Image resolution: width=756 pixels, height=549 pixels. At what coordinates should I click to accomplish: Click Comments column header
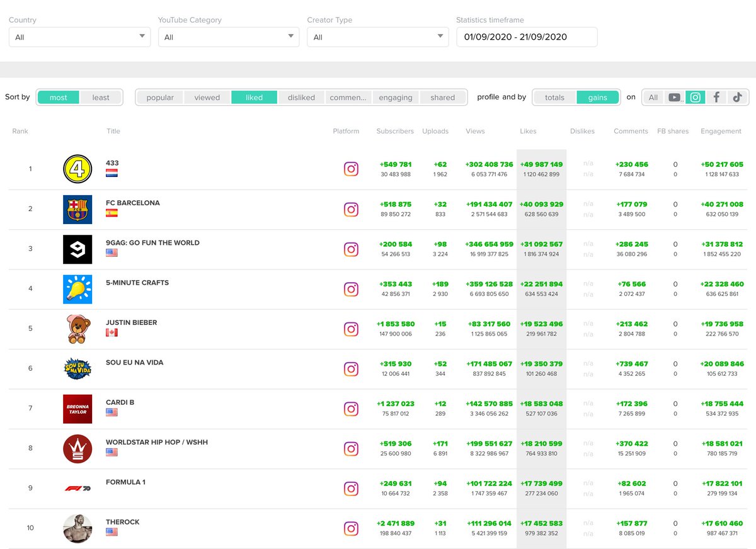pyautogui.click(x=631, y=132)
